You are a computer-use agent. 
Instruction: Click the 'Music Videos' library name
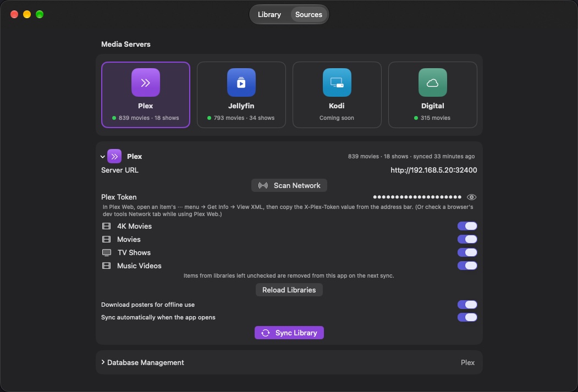click(x=139, y=266)
